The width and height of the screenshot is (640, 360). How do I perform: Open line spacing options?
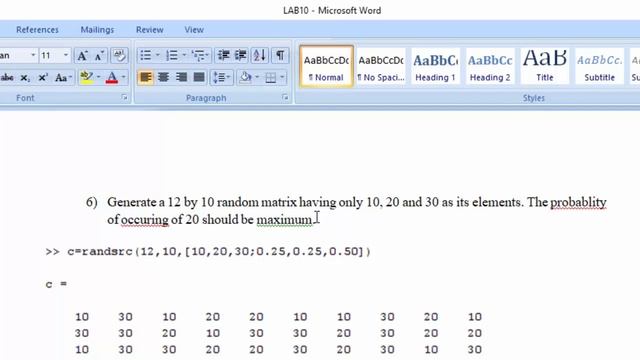[222, 77]
